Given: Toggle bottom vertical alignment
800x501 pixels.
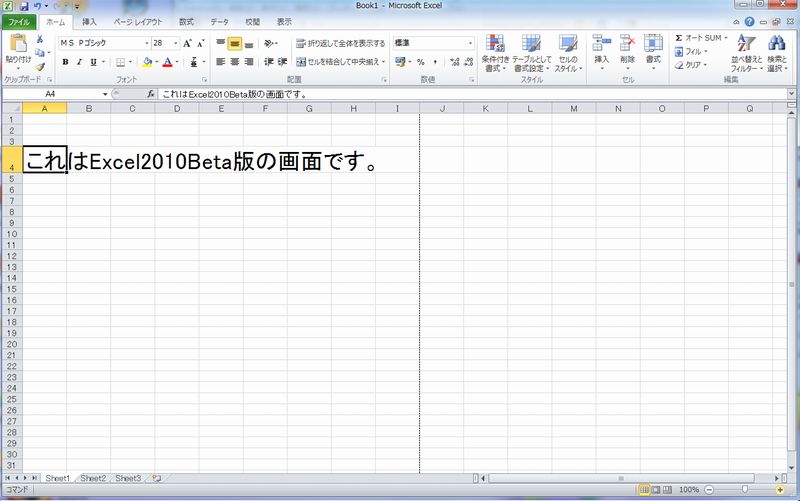Looking at the screenshot, I should coord(249,43).
